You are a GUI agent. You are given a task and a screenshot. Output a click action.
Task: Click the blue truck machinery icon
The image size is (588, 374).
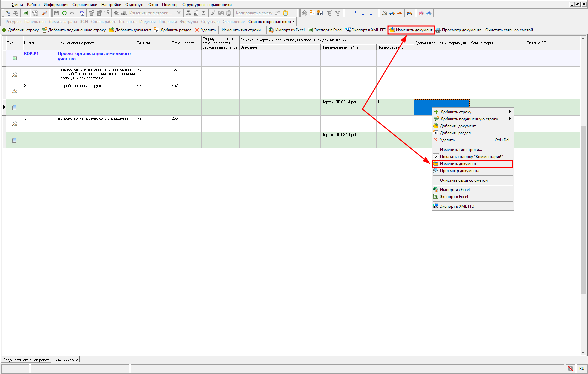tap(392, 13)
